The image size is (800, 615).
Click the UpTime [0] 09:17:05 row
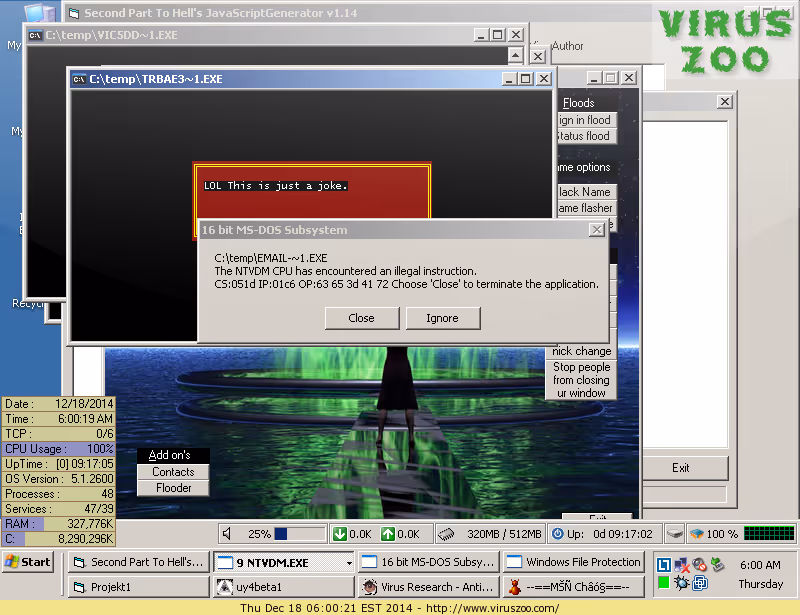tap(59, 464)
